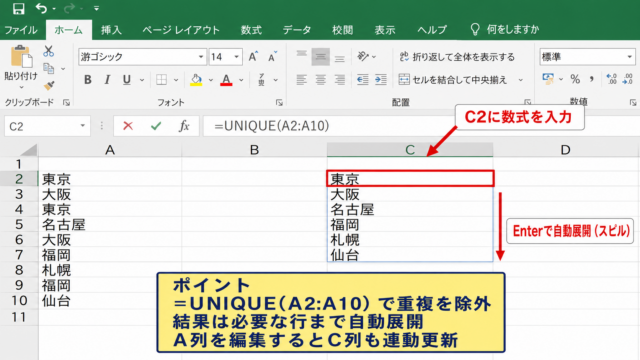Click the Copy icon
The height and width of the screenshot is (360, 640).
(49, 69)
